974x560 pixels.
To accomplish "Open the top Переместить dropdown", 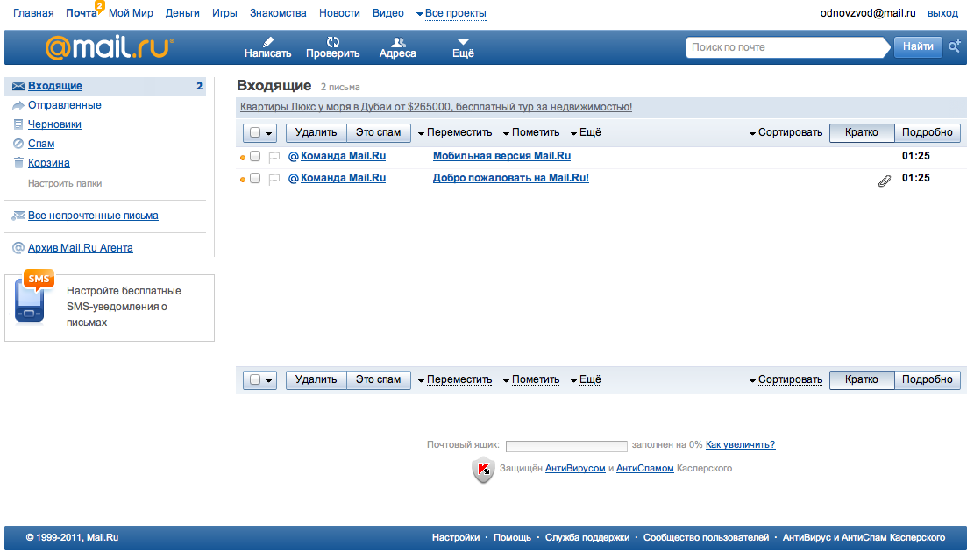I will [x=455, y=133].
